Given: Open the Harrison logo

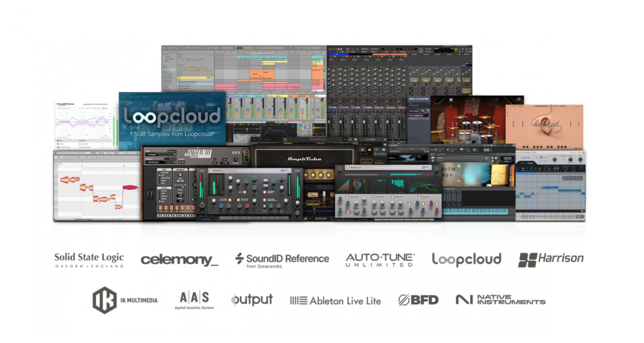Looking at the screenshot, I should pos(551,260).
